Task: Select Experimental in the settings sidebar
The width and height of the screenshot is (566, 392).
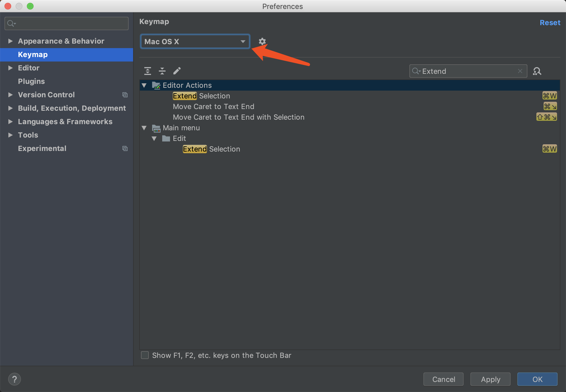Action: (42, 148)
